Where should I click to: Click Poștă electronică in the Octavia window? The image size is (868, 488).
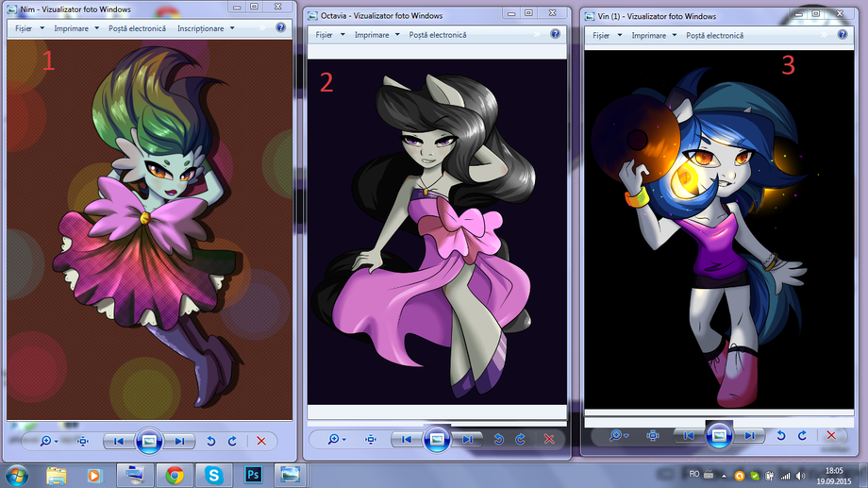[x=438, y=35]
